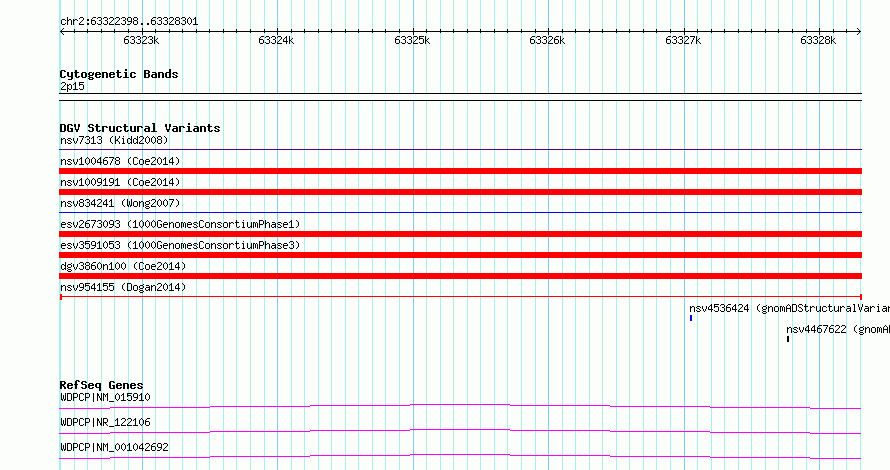Select the WDPCP|NM_001042692 gene label

point(114,447)
